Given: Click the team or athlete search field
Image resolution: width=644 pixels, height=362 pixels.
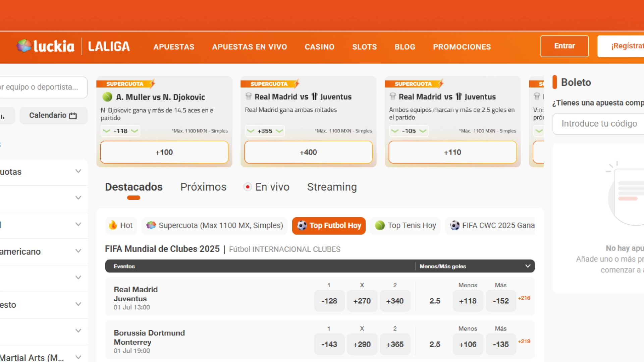Looking at the screenshot, I should [x=43, y=87].
